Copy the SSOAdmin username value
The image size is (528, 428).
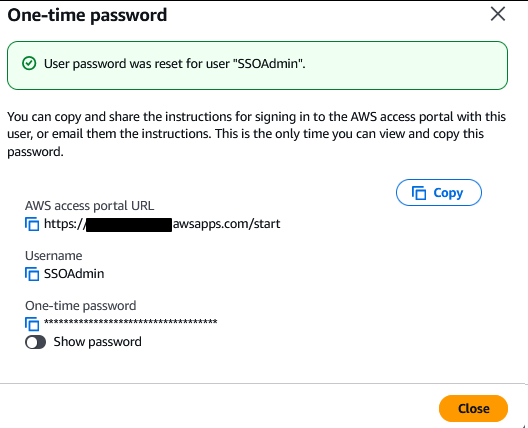32,274
